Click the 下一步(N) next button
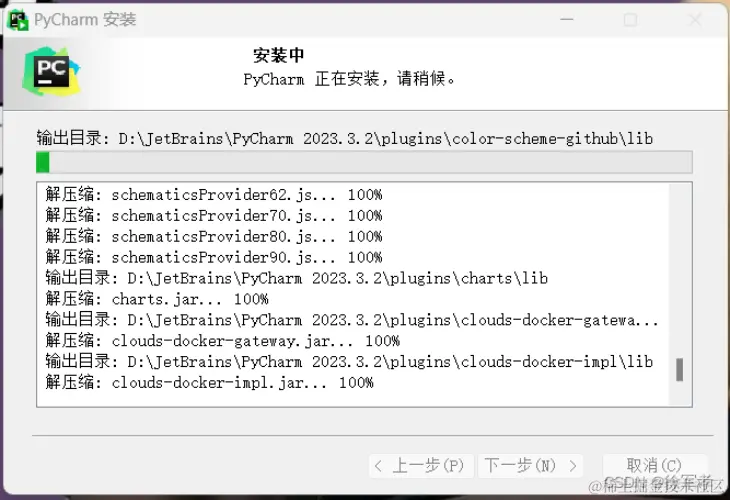 click(530, 465)
